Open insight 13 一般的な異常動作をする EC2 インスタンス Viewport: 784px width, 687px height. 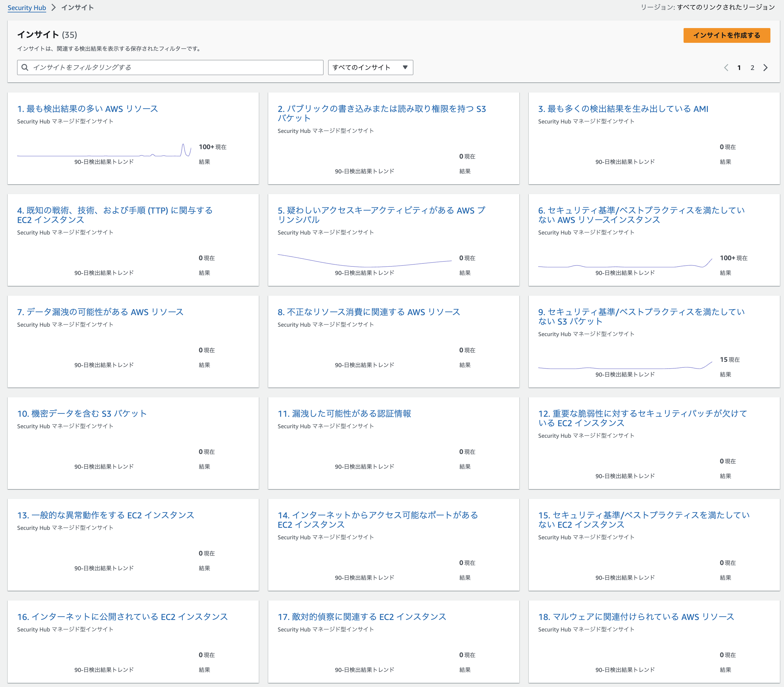[x=105, y=515]
